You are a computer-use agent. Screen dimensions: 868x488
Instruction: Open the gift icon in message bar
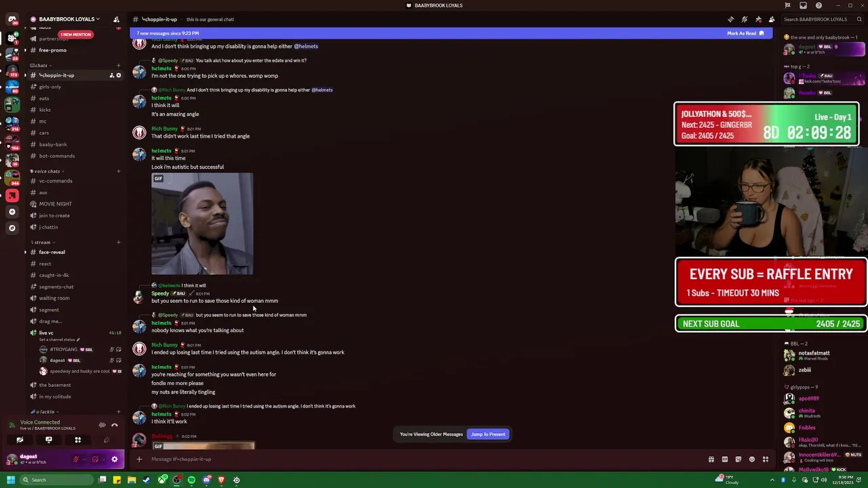click(711, 459)
